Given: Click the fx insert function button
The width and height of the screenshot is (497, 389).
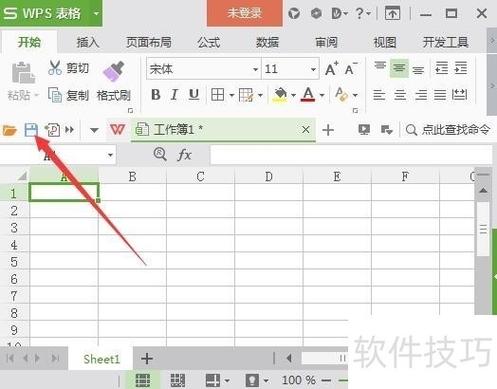Looking at the screenshot, I should coord(185,155).
